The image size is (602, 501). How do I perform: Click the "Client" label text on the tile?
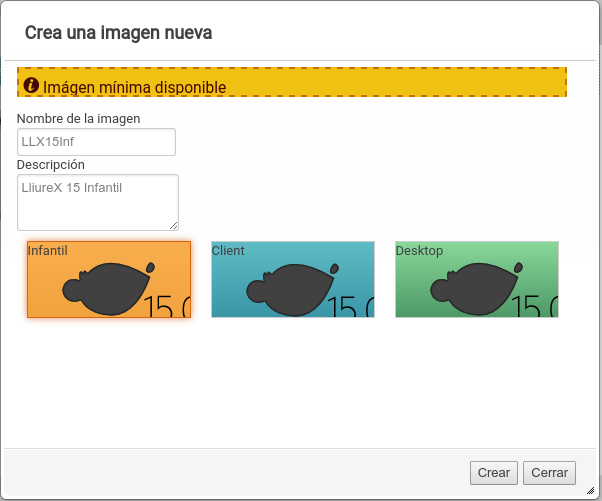(228, 251)
